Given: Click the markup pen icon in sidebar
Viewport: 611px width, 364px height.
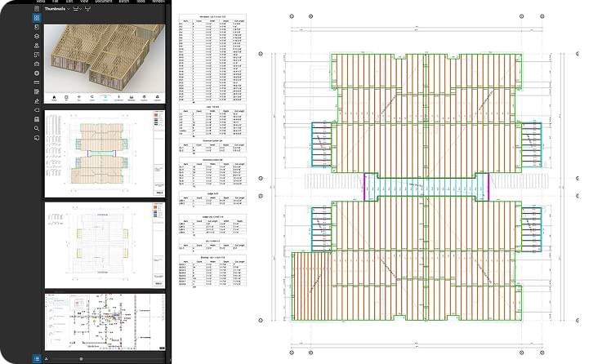Looking at the screenshot, I should click(x=37, y=100).
